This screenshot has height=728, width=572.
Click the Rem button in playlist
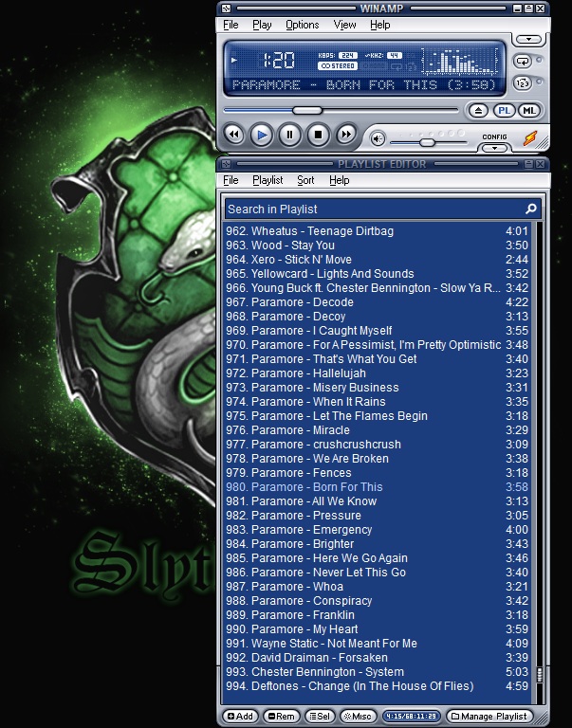click(x=281, y=716)
